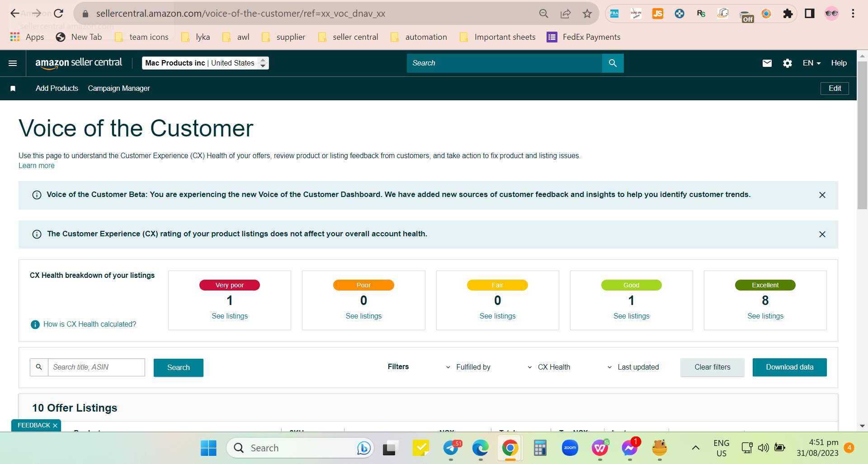
Task: Expand the Last updated filter
Action: [x=633, y=367]
